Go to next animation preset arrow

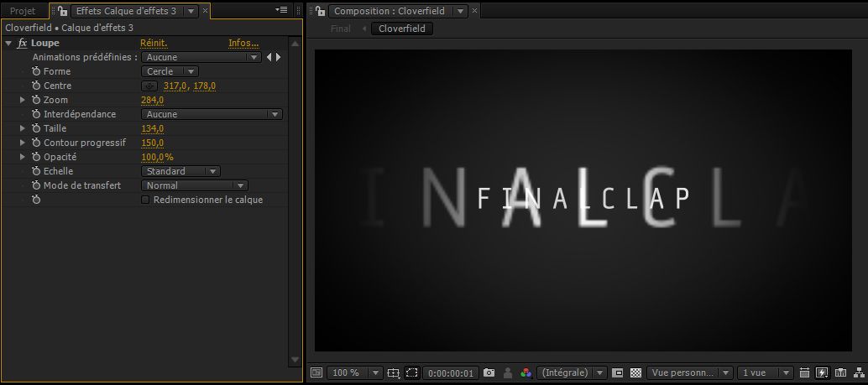click(x=278, y=57)
